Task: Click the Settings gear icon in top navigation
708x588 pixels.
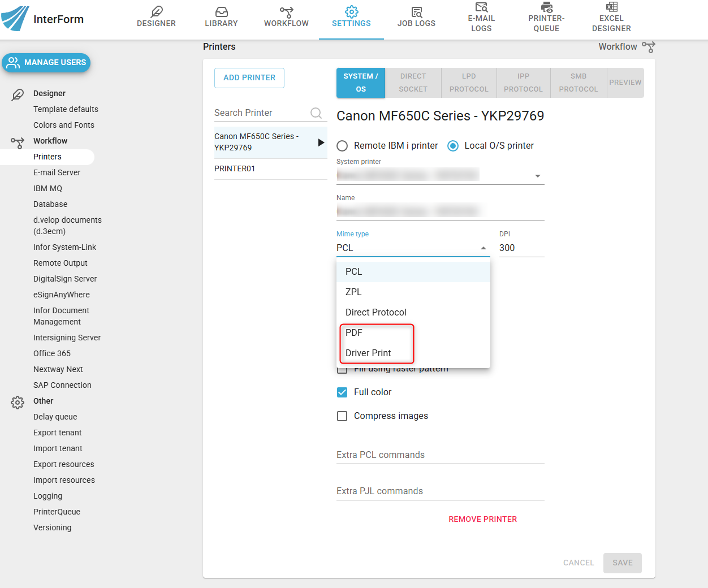Action: (x=352, y=11)
